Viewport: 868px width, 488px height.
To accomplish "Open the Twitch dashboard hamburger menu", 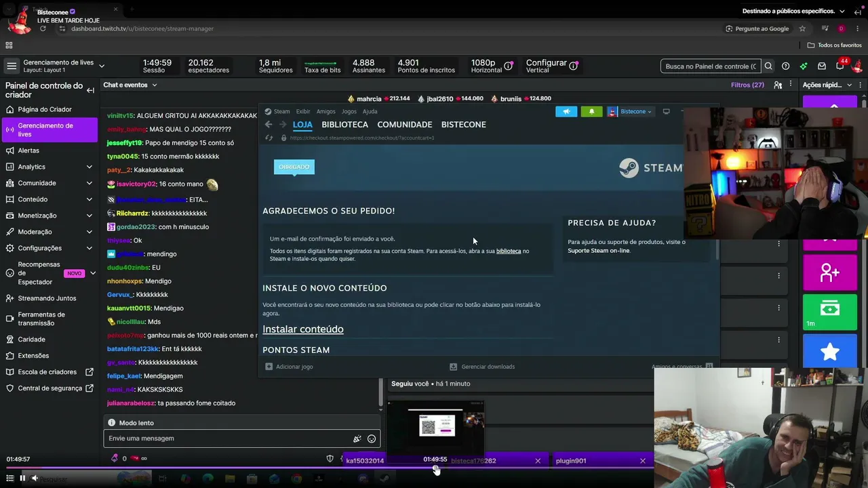I will (x=12, y=66).
